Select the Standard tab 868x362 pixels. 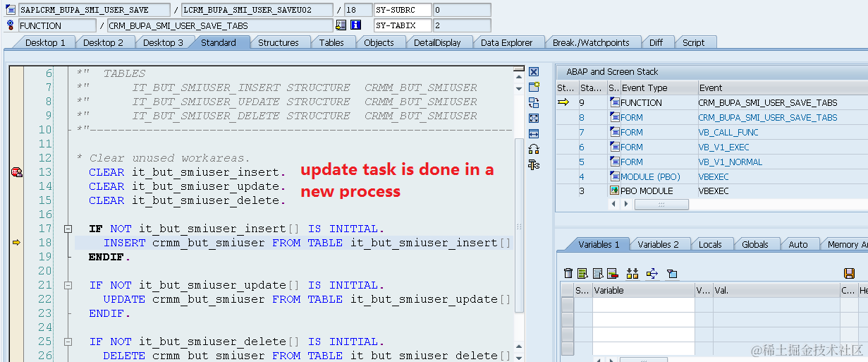[219, 43]
